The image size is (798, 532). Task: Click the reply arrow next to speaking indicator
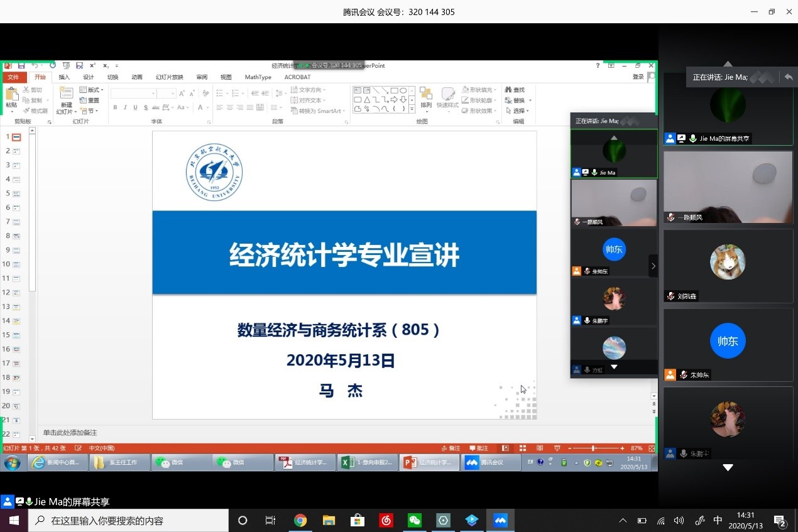pyautogui.click(x=788, y=77)
